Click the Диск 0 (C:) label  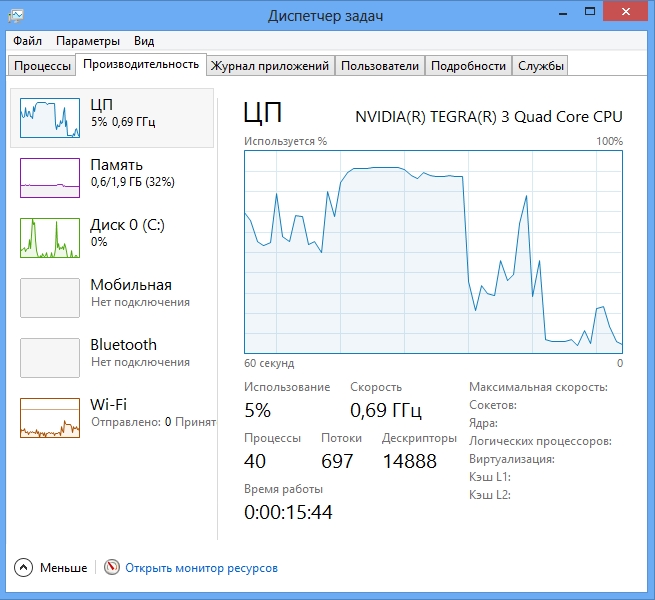[127, 225]
